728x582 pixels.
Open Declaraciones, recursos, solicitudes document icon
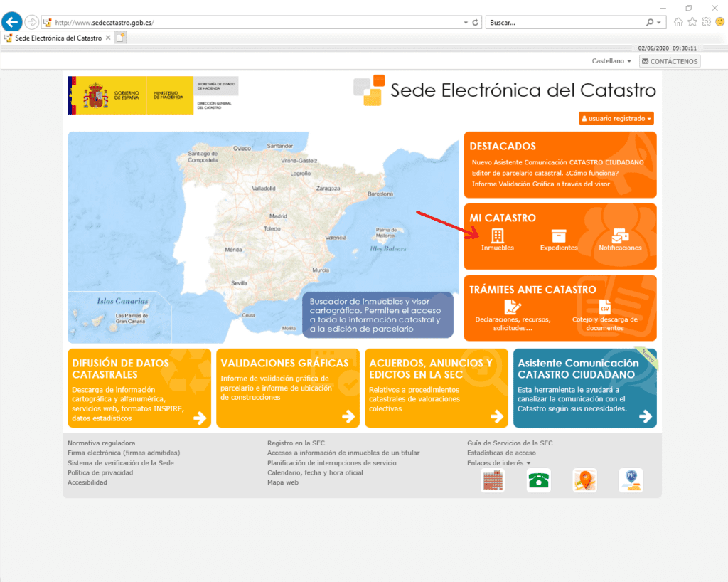pyautogui.click(x=513, y=307)
